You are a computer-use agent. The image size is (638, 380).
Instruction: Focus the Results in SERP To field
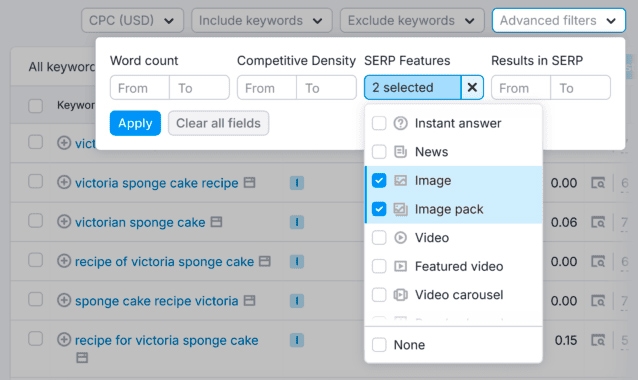pos(581,87)
